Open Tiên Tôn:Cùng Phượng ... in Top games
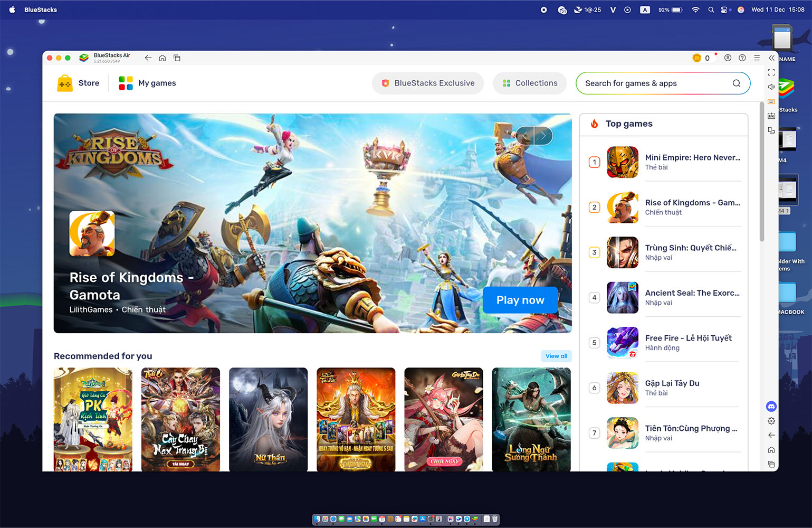This screenshot has height=528, width=812. click(664, 433)
